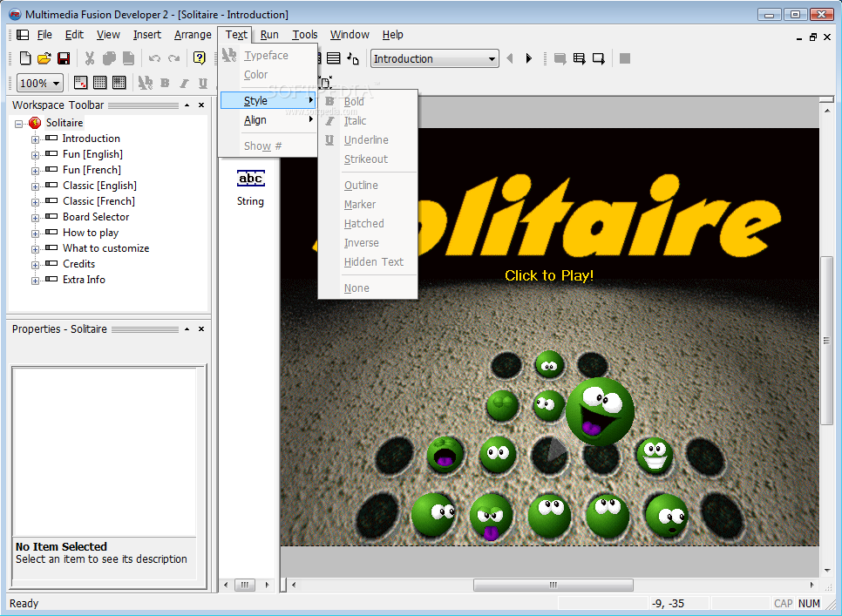Select Outline in the Style submenu
The height and width of the screenshot is (616, 842).
[x=368, y=185]
